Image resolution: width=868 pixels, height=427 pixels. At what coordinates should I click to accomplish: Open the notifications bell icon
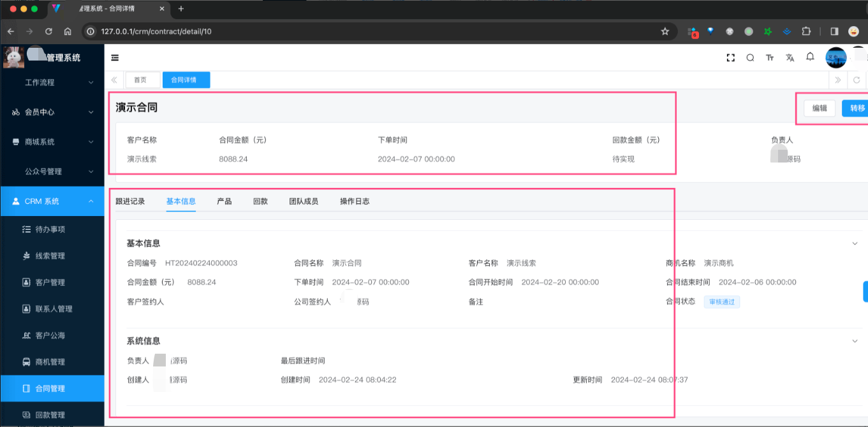[x=810, y=57]
